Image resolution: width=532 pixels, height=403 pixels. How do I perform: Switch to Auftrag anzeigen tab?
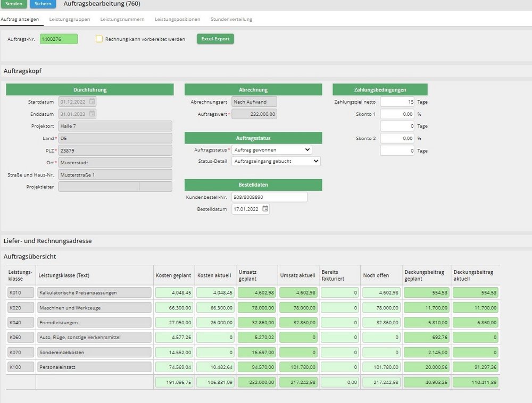20,19
